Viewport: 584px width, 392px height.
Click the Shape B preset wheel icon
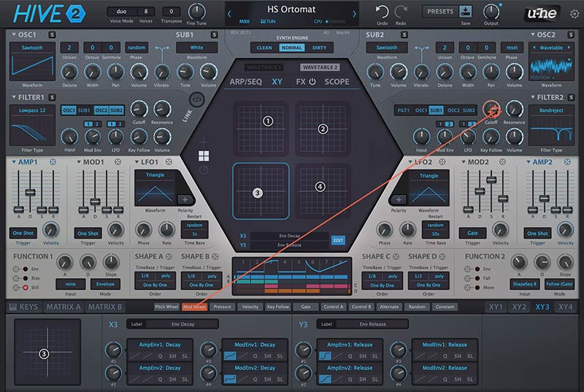point(215,256)
